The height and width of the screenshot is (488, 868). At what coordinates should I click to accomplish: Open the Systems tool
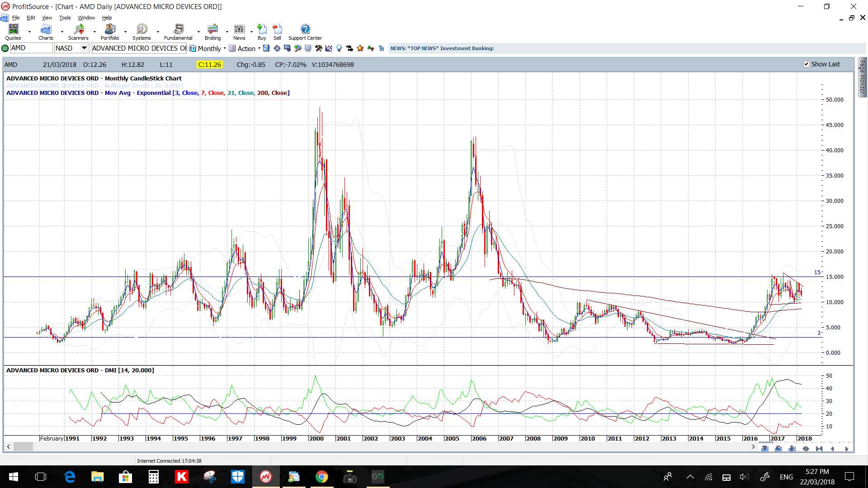142,32
